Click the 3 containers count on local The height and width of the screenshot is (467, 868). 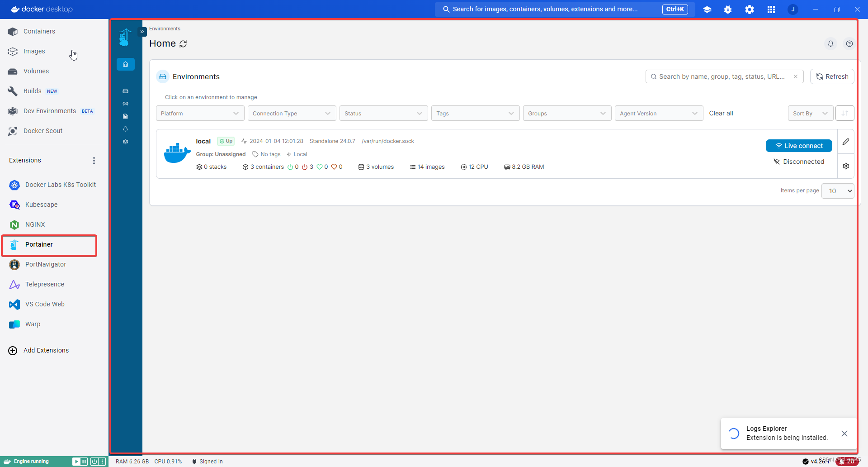click(x=263, y=167)
